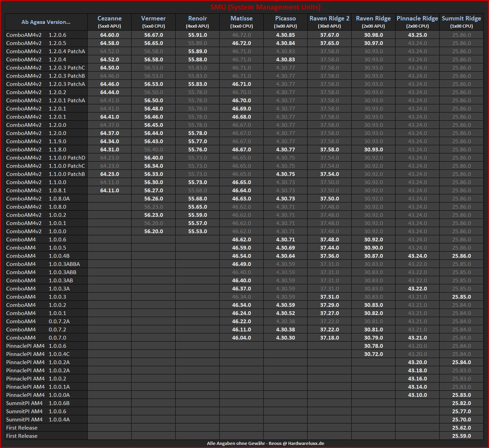Viewport: 489px width, 448px height.
Task: Select the Pinnacle Ridge column header
Action: 417,22
